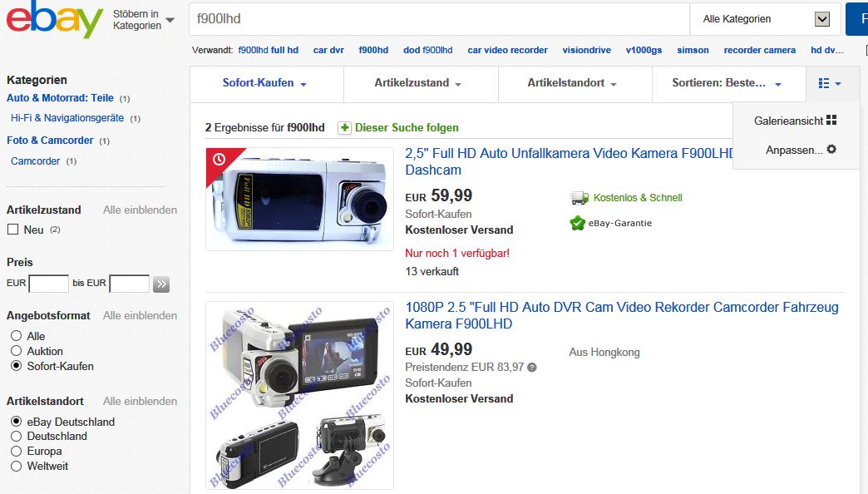Open the silver F900LHD dashcam thumbnail
Screen dimensions: 868x494
299,199
